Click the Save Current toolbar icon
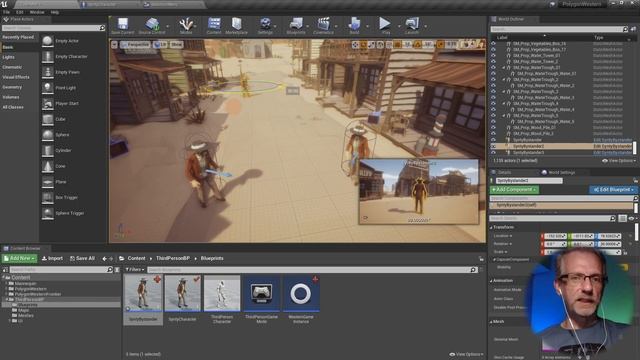Image resolution: width=640 pixels, height=360 pixels. click(122, 25)
